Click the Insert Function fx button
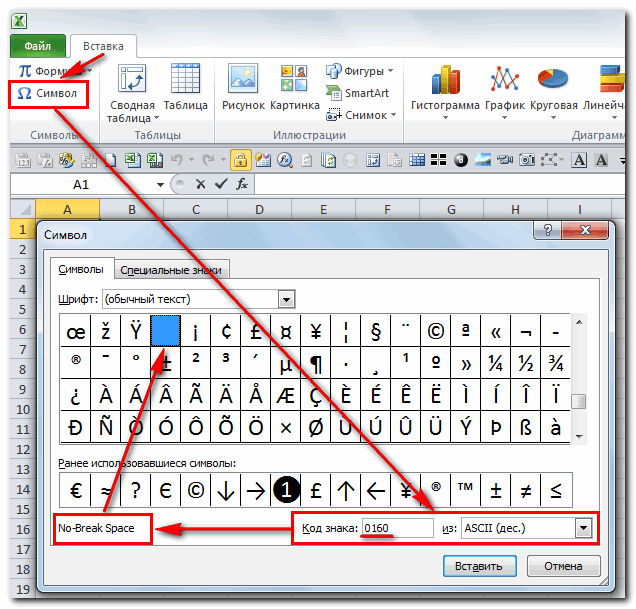This screenshot has width=636, height=609. coord(242,184)
